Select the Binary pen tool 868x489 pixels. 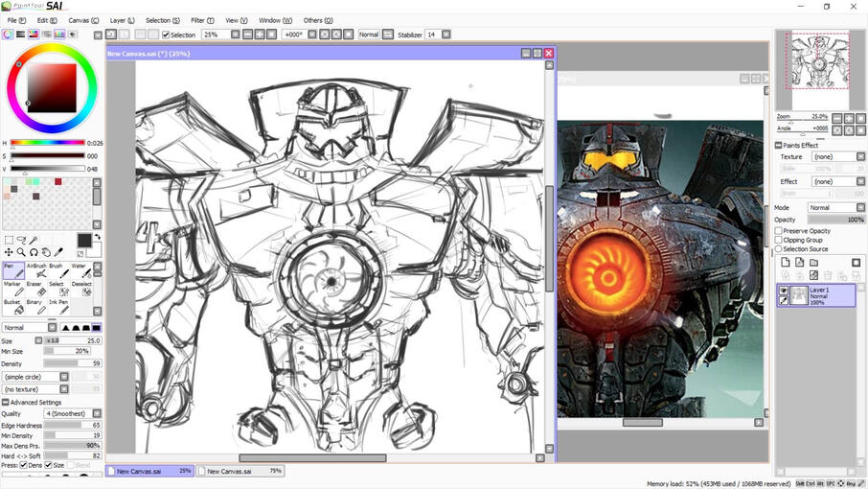click(x=36, y=307)
